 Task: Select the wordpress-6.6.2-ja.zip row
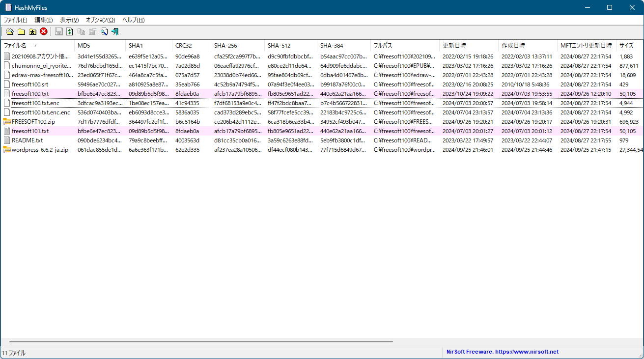[39, 150]
